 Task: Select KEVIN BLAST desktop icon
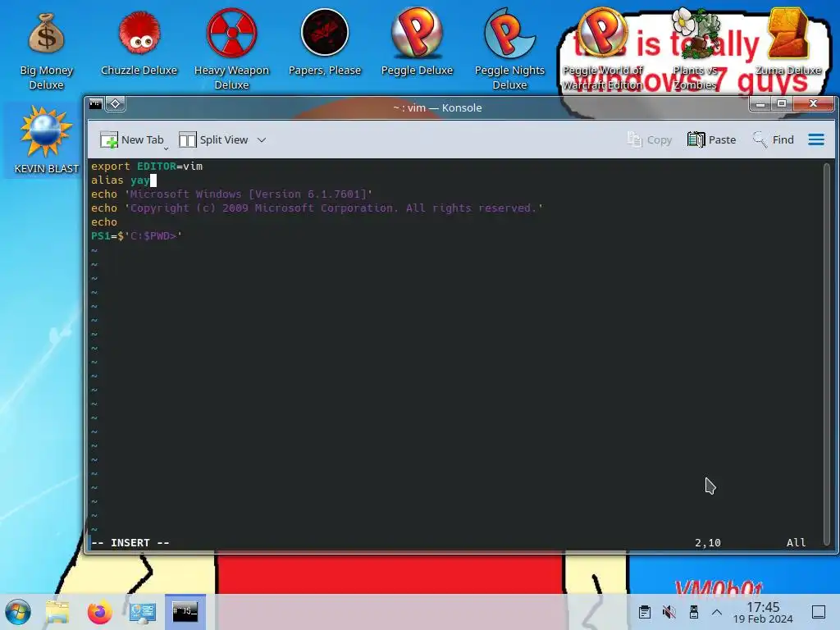tap(46, 139)
